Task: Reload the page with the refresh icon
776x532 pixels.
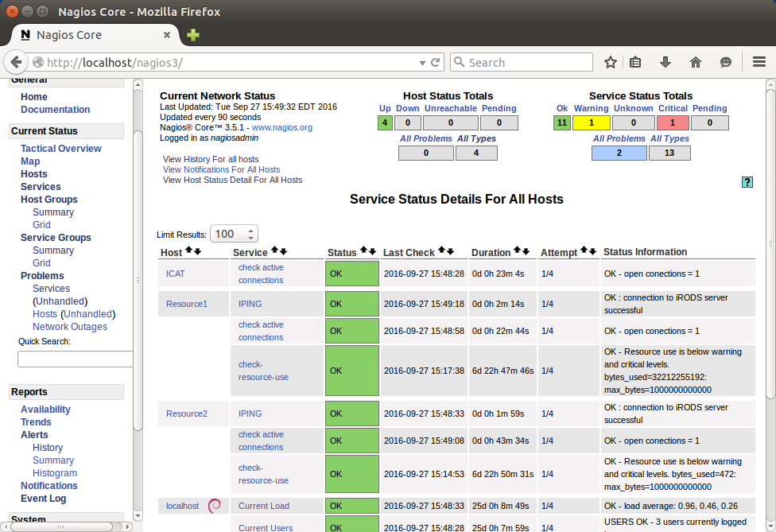Action: click(436, 62)
